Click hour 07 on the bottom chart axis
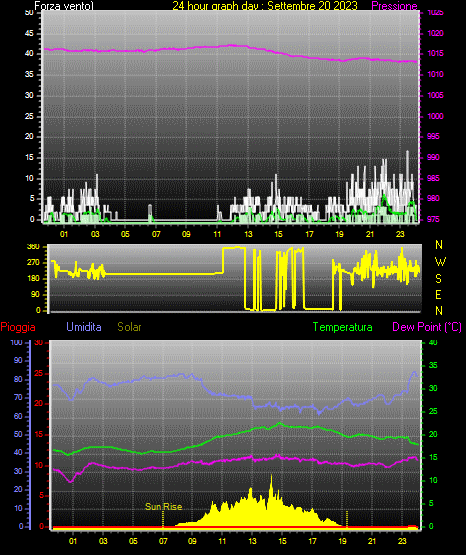Image resolution: width=466 pixels, height=555 pixels. pos(163,541)
